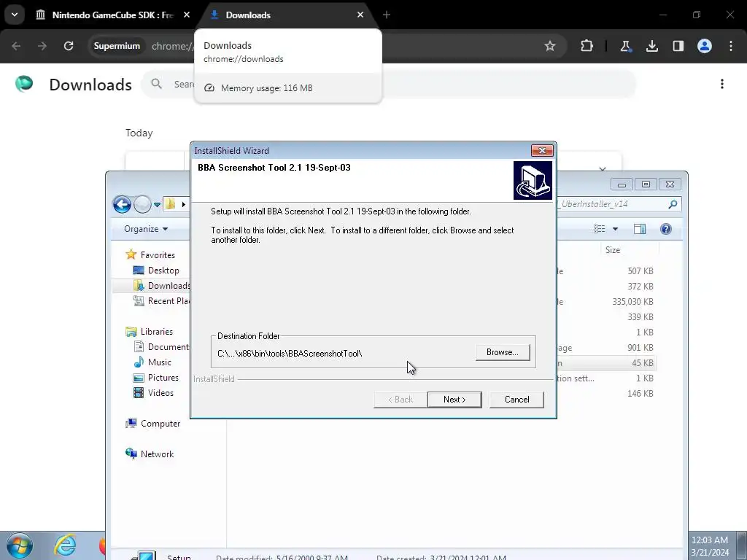Image resolution: width=747 pixels, height=560 pixels.
Task: Open Music library
Action: tap(159, 362)
